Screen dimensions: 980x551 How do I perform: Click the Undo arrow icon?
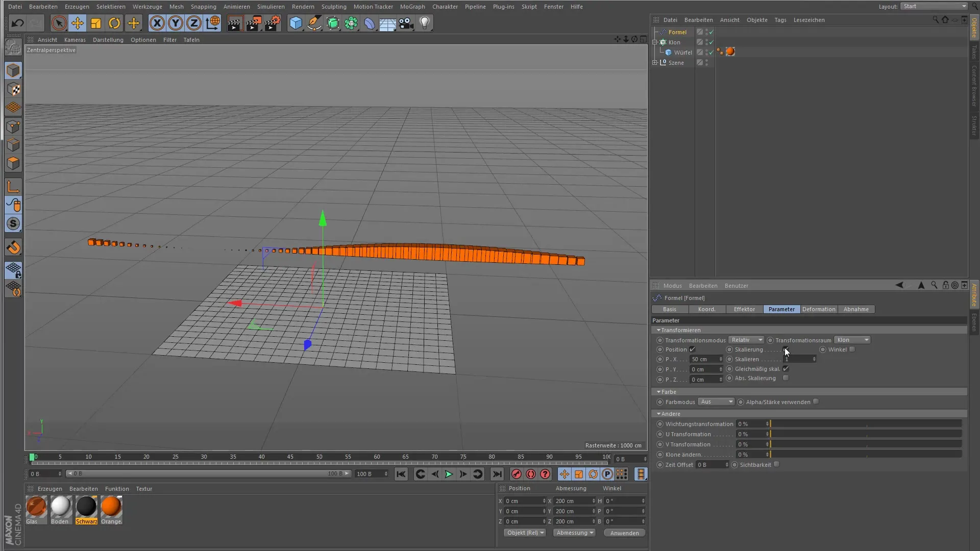pyautogui.click(x=17, y=23)
